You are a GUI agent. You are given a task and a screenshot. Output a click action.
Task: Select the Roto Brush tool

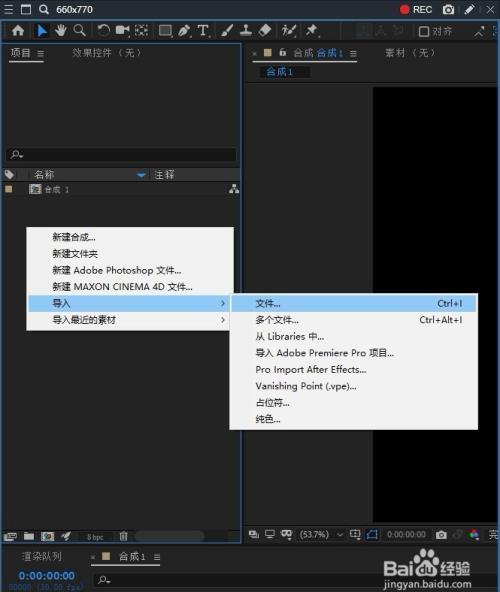(289, 31)
